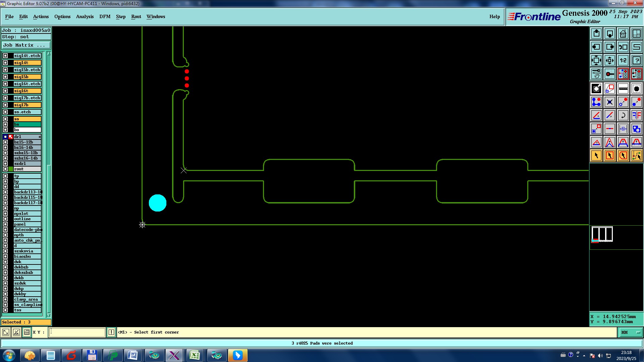Select the net selection arrow tool

pyautogui.click(x=636, y=156)
